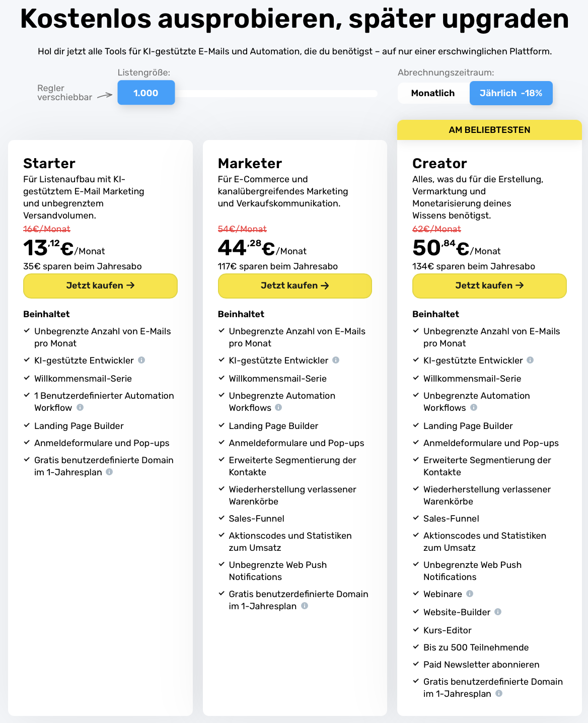Screen dimensions: 588x723
Task: Click info icon next to Creator's KI-gestützte Entwickler
Action: point(530,360)
